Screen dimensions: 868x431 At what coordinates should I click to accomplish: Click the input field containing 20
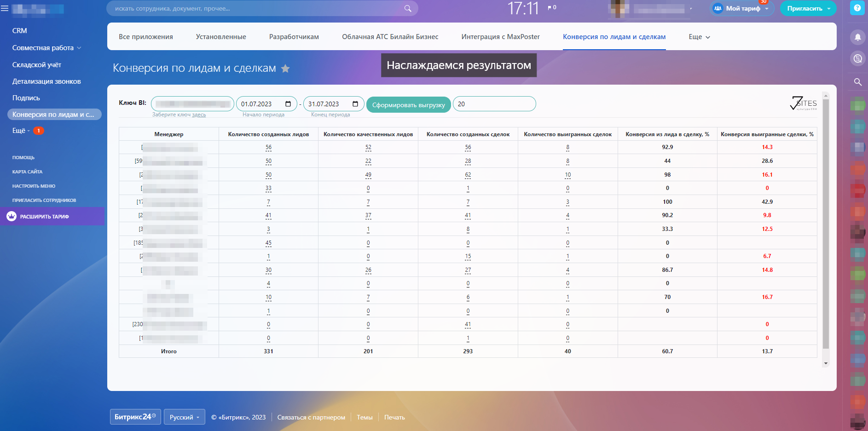pyautogui.click(x=494, y=104)
